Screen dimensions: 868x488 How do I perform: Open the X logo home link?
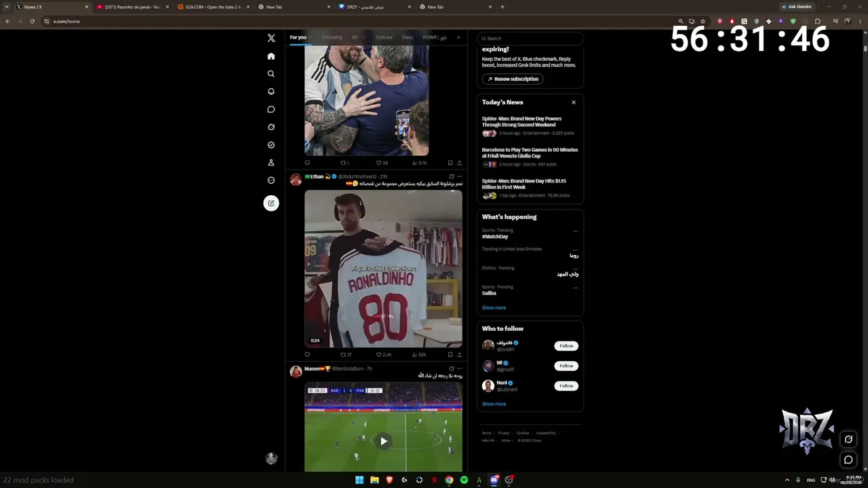[271, 39]
